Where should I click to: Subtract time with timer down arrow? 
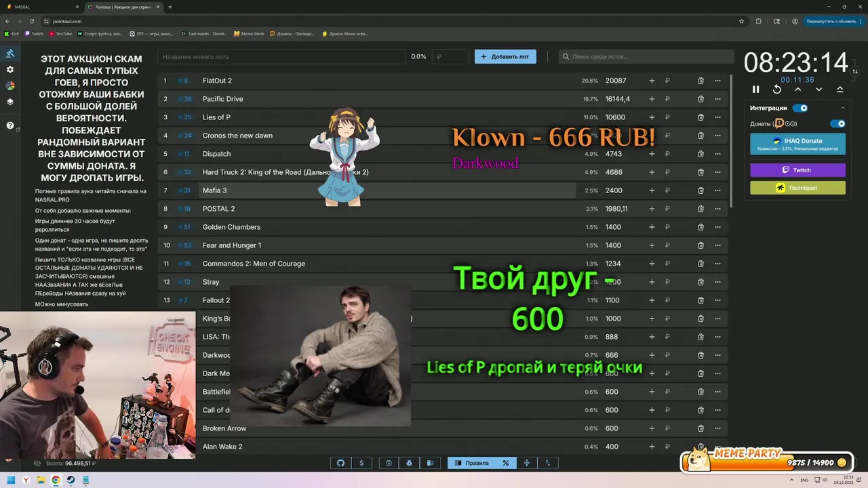click(818, 89)
